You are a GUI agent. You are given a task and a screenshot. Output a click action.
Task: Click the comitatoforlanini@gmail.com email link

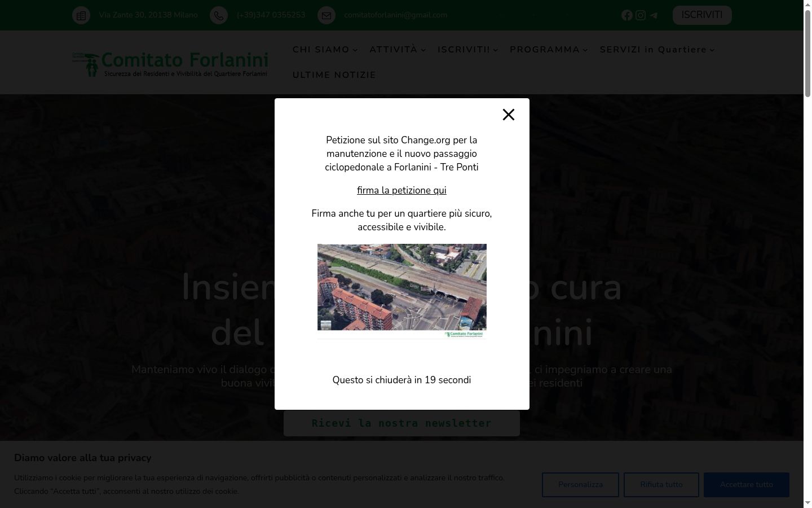396,15
